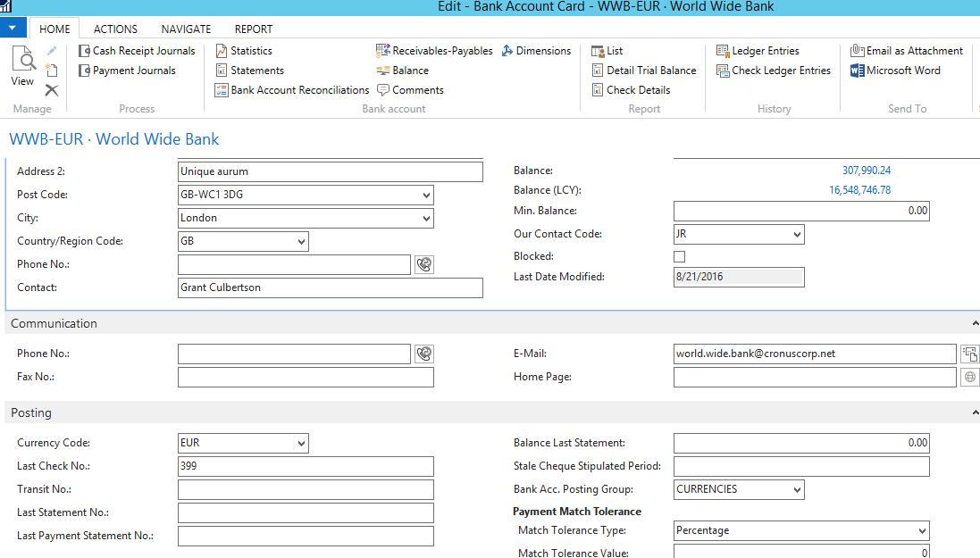Screen dimensions: 980x558
Task: Toggle the Blocked checkbox
Action: click(x=679, y=256)
